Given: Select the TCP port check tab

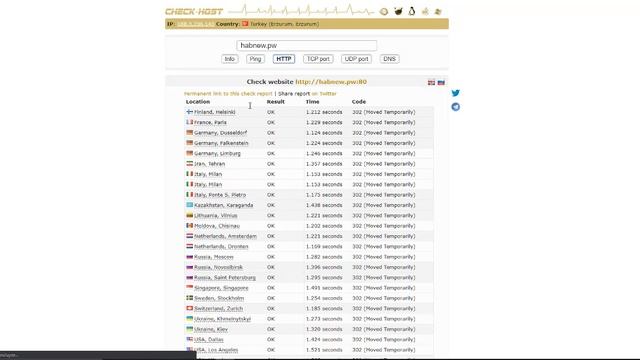Looking at the screenshot, I should pyautogui.click(x=318, y=59).
